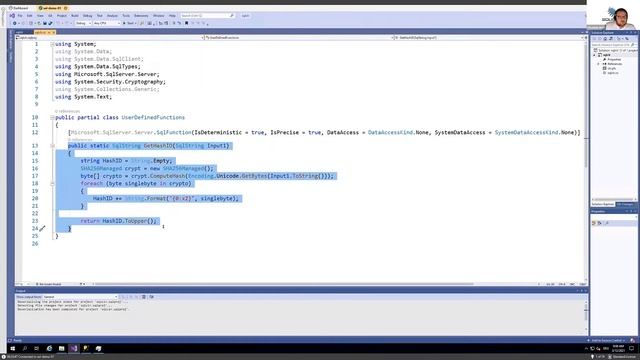This screenshot has height=360, width=640.
Task: Open the Tools menu
Action: (x=126, y=16)
